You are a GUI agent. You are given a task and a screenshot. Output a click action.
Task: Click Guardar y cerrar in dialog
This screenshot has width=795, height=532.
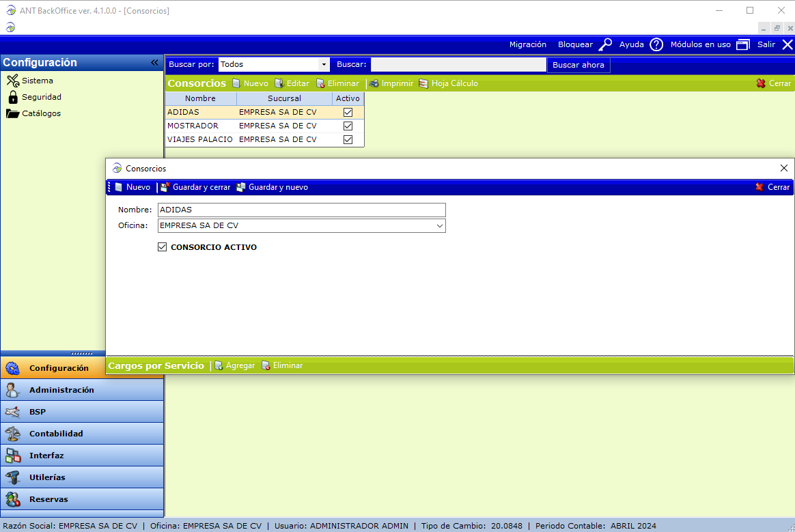click(x=195, y=187)
